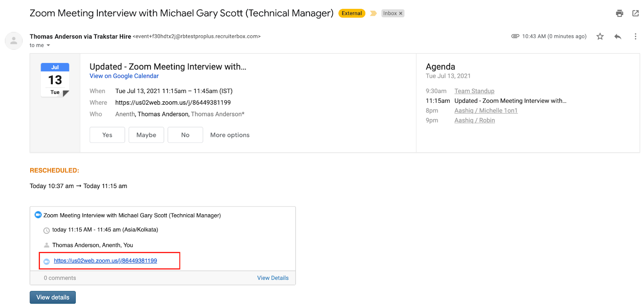
Task: Click the Zoom icon beside the meeting title
Action: pyautogui.click(x=38, y=215)
